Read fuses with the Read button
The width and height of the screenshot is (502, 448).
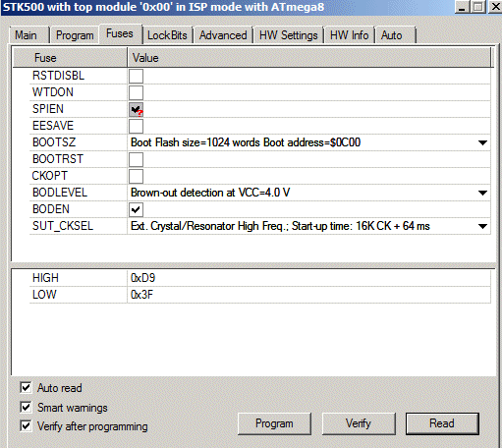[442, 423]
